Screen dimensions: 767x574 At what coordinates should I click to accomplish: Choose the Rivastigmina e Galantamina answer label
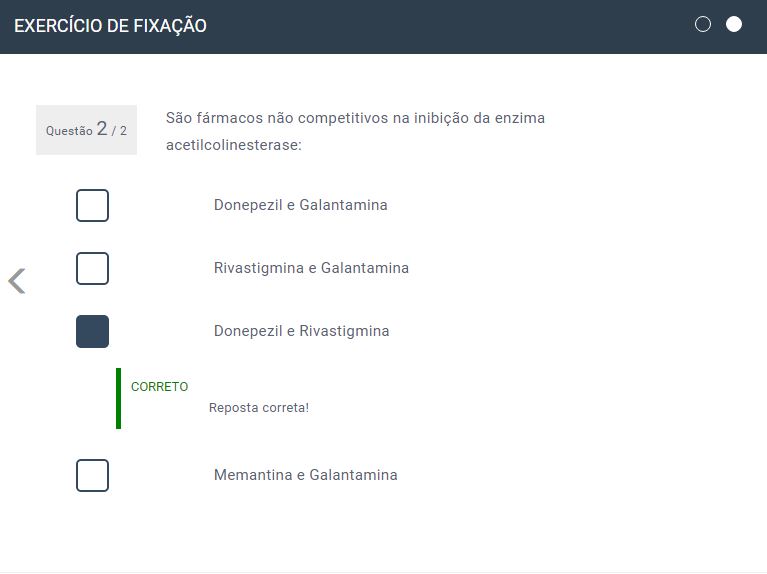311,268
